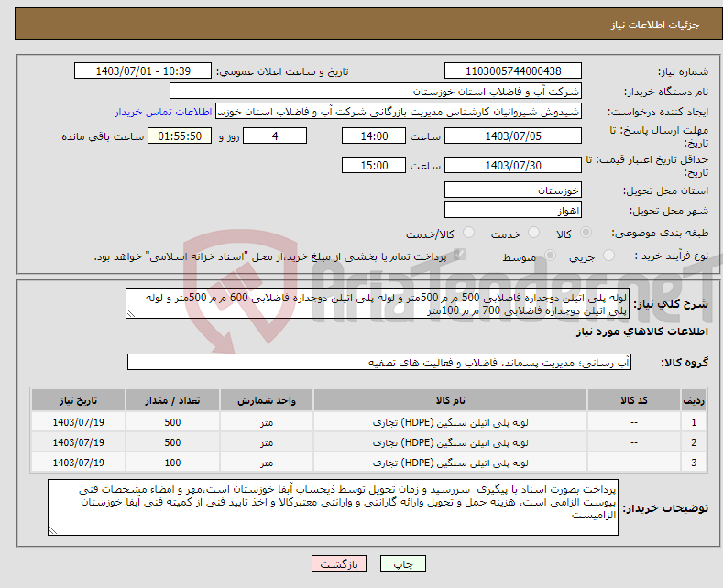Click the province field خوزستان

[x=513, y=190]
